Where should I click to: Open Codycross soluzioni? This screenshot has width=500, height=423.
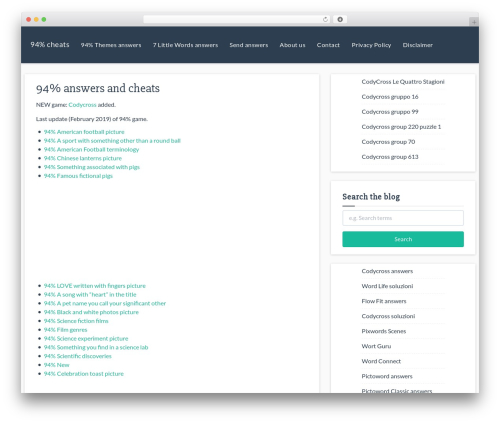[388, 316]
